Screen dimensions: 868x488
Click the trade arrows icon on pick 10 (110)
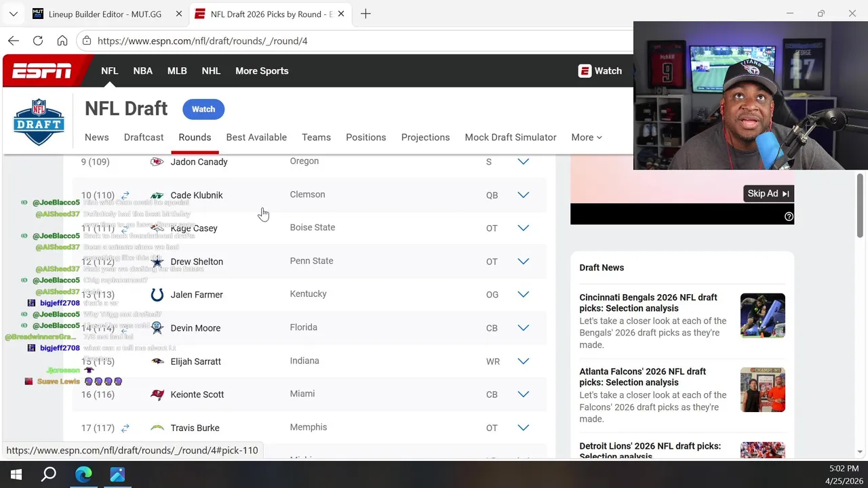pos(125,195)
